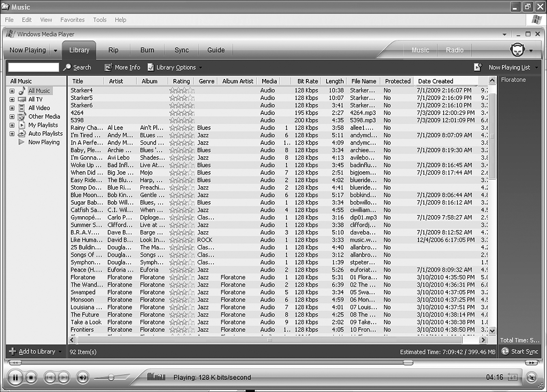This screenshot has height=392, width=547.
Task: Click the magnifier Search icon
Action: (x=67, y=67)
